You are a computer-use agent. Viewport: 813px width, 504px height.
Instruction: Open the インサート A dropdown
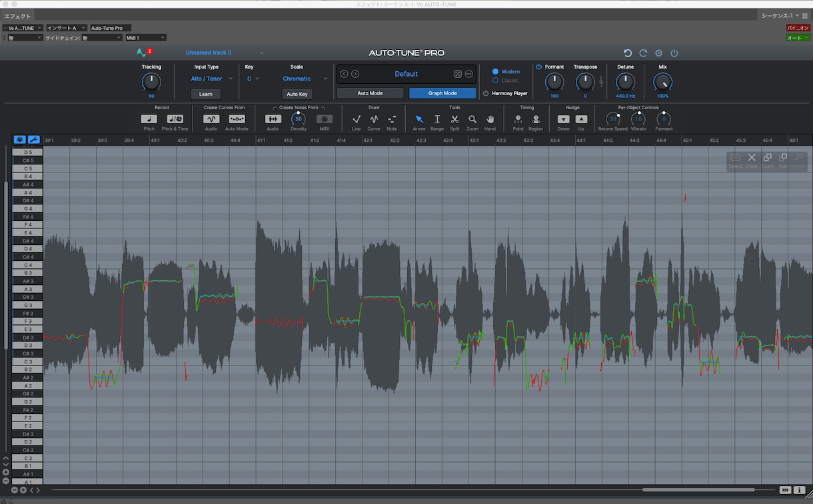tap(65, 28)
